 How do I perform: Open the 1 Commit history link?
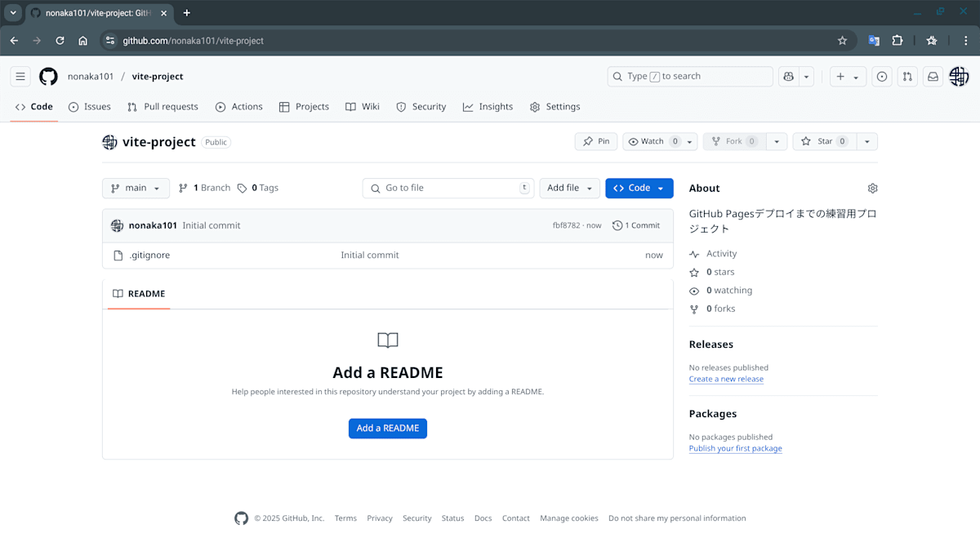point(636,225)
